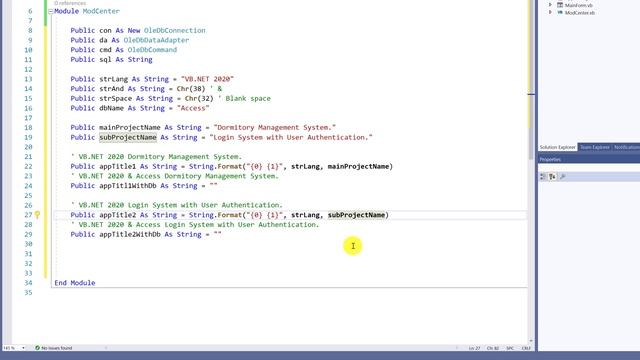Click the Properties panel title bar

(589, 159)
